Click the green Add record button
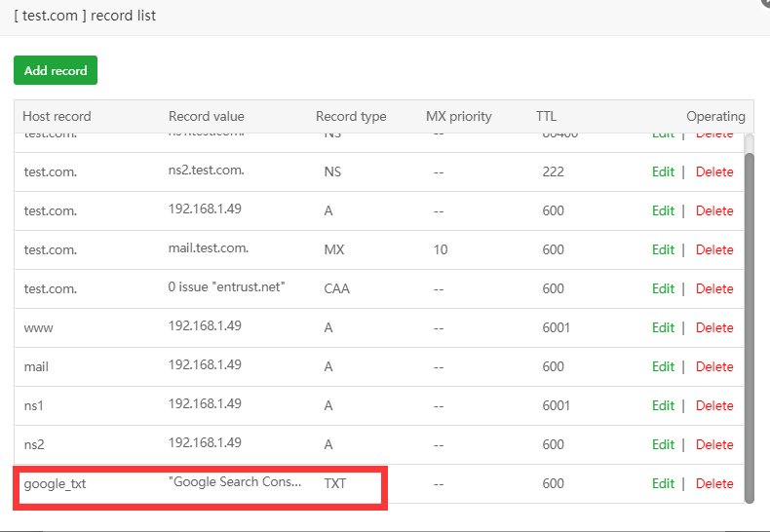 coord(56,70)
